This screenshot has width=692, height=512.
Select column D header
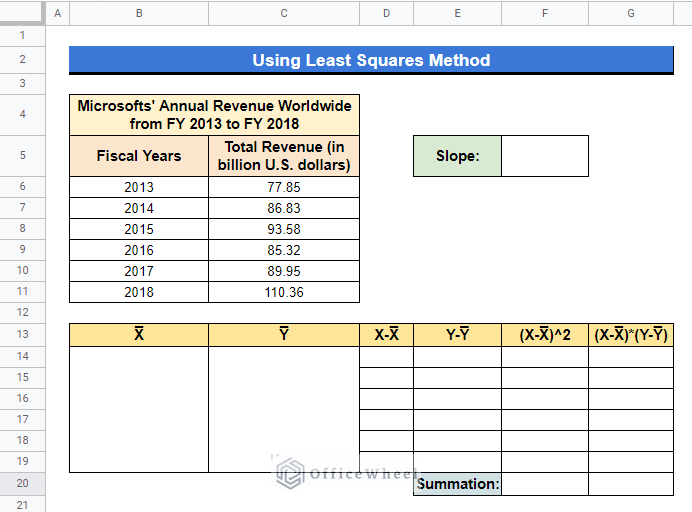pos(386,13)
